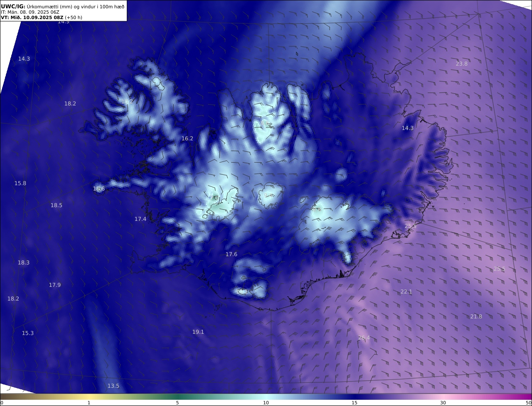The image size is (532, 406).
Task: Click the colorbar tick label 5
Action: tap(177, 403)
